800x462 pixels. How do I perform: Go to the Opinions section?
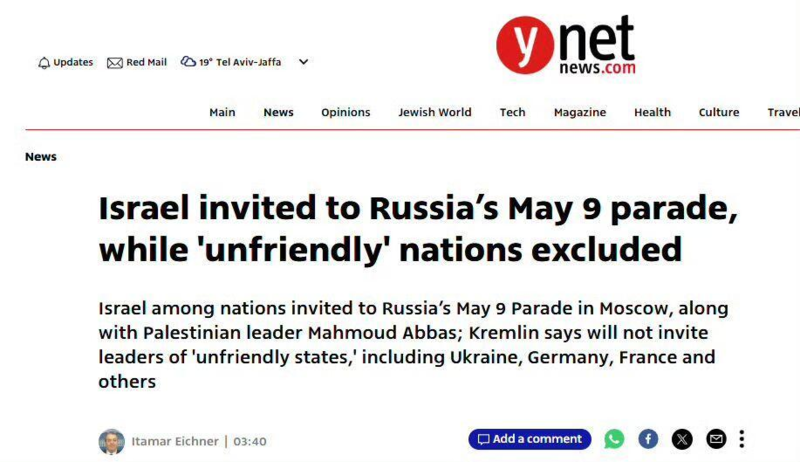tap(345, 113)
